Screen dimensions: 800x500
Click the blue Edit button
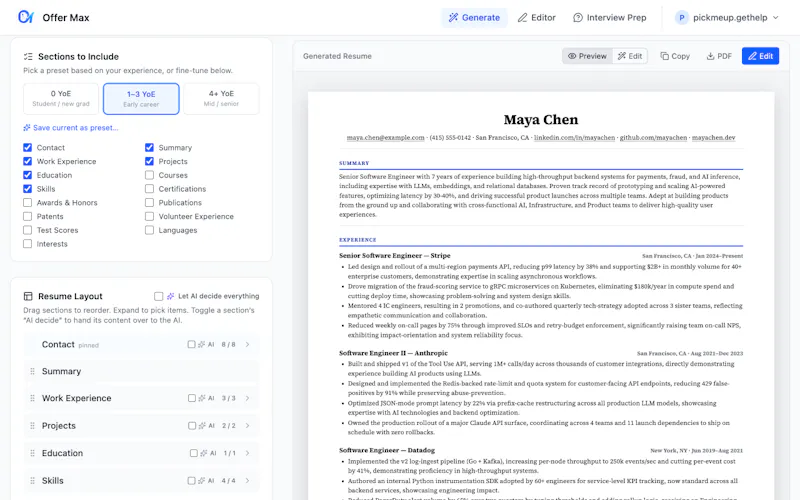pos(760,56)
